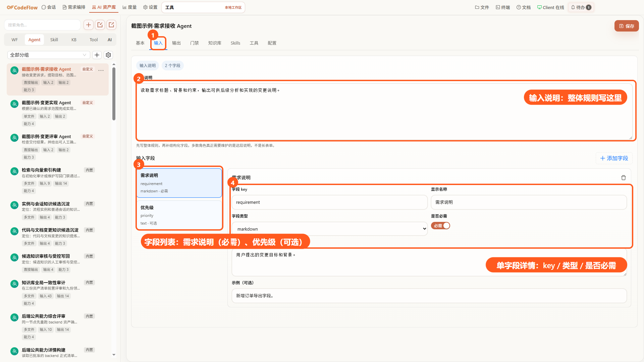
Task: Click scroll up arrow of role list
Action: [x=114, y=64]
